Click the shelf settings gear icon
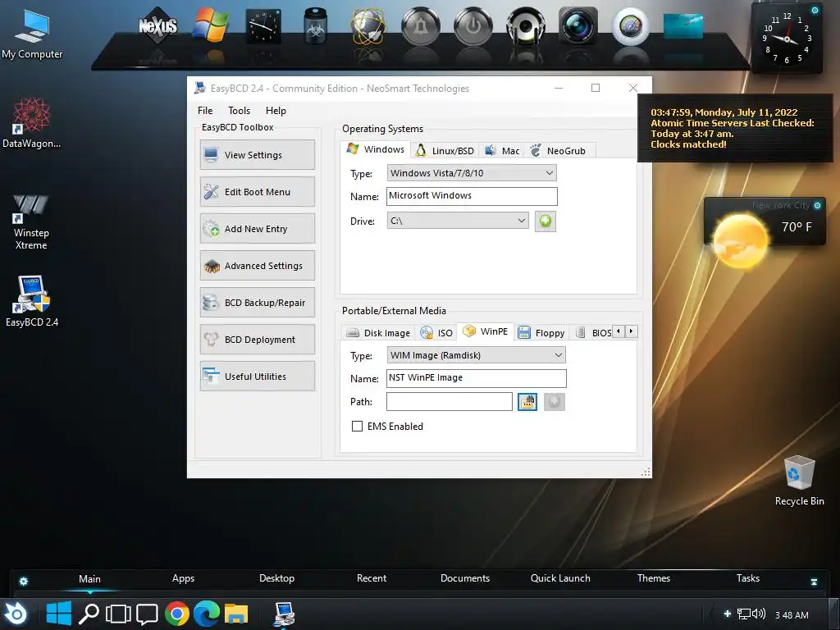The image size is (840, 630). pyautogui.click(x=24, y=582)
